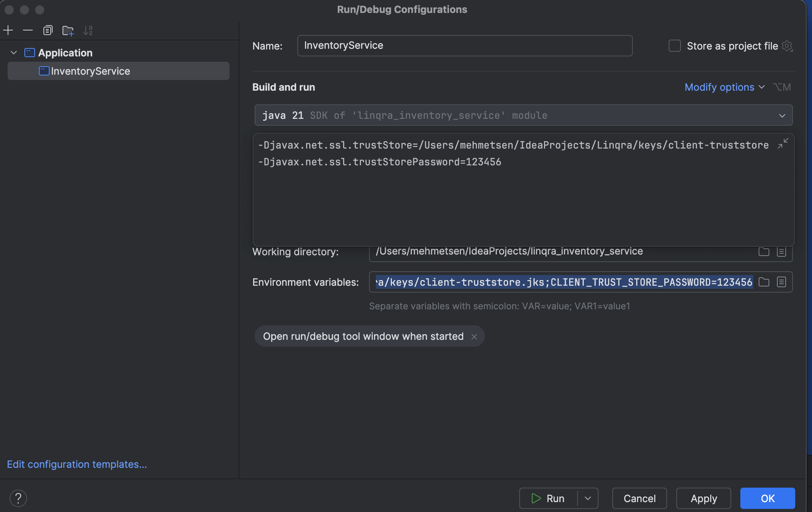Copy configuration using the duplicate icon

click(x=48, y=30)
